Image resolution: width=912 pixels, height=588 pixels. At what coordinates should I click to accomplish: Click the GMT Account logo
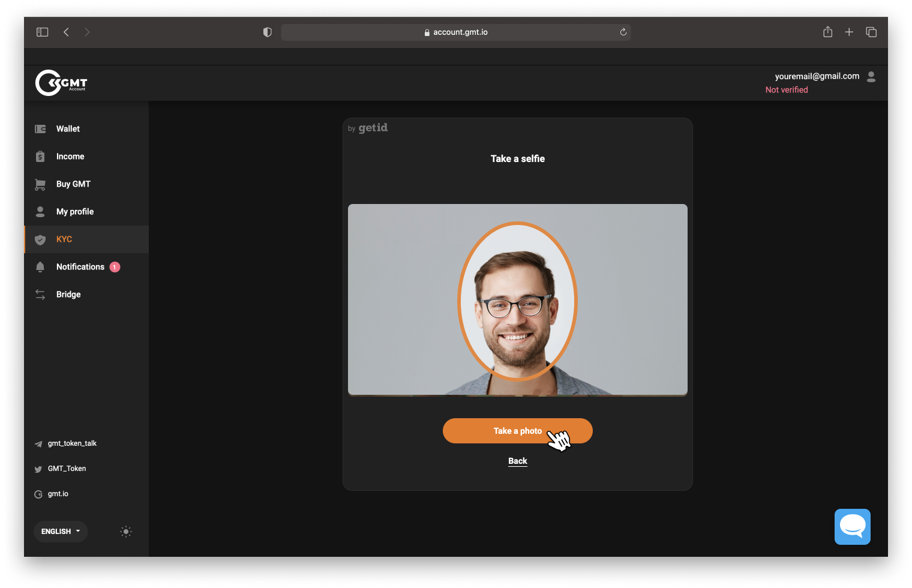click(x=61, y=83)
